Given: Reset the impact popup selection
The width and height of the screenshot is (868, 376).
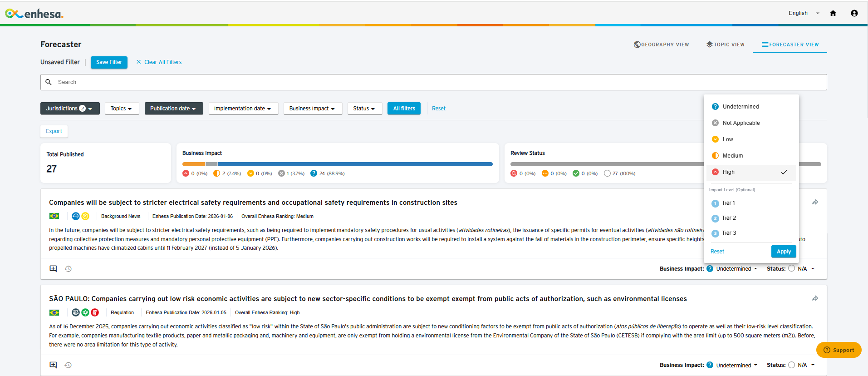Looking at the screenshot, I should (717, 252).
